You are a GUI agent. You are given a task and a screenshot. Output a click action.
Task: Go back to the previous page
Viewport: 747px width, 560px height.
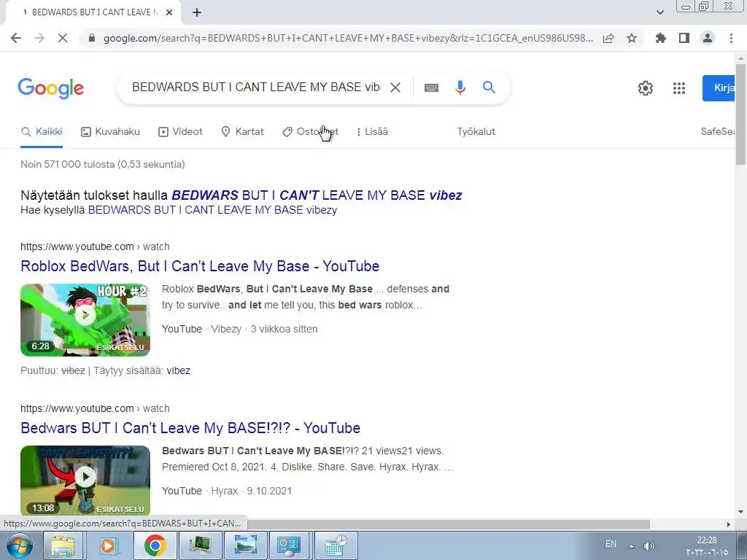pyautogui.click(x=16, y=38)
